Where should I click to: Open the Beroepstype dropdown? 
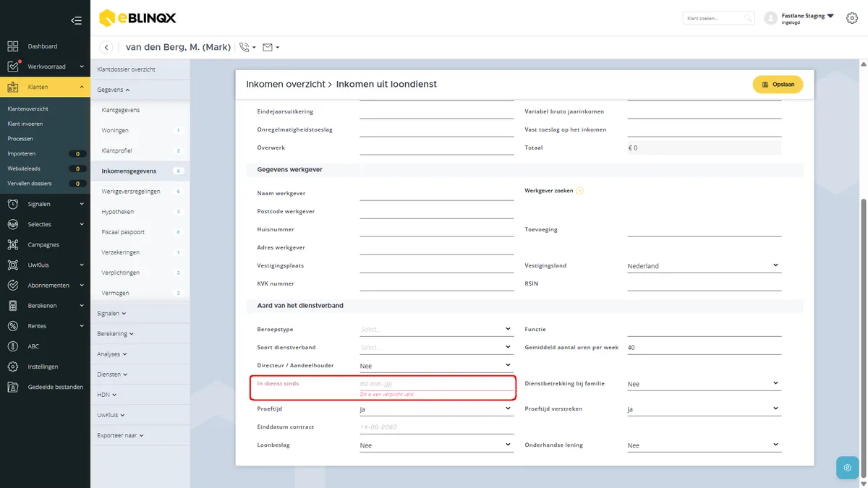436,329
